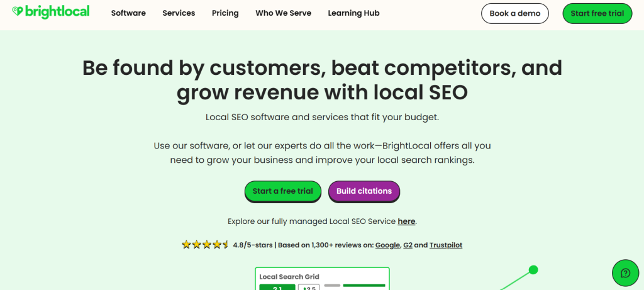This screenshot has width=644, height=290.
Task: Click the green dot on the line chart
Action: tap(533, 270)
